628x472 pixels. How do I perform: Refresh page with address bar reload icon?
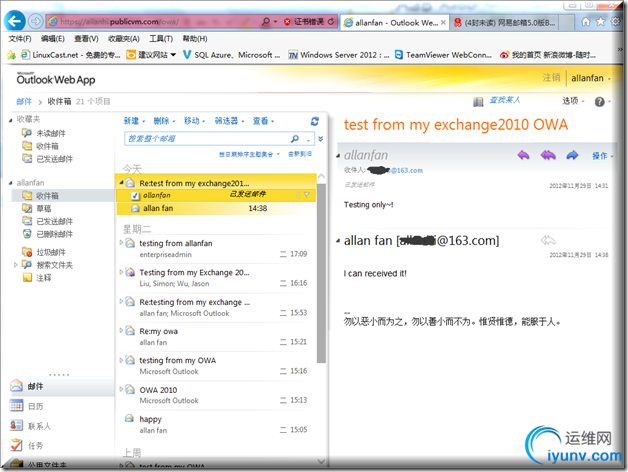[x=331, y=22]
